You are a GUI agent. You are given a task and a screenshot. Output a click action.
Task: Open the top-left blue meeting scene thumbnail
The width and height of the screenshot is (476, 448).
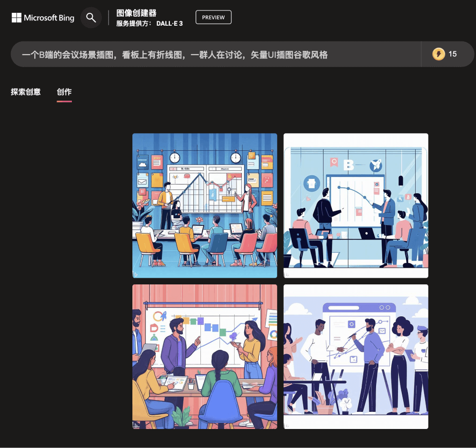pos(205,205)
